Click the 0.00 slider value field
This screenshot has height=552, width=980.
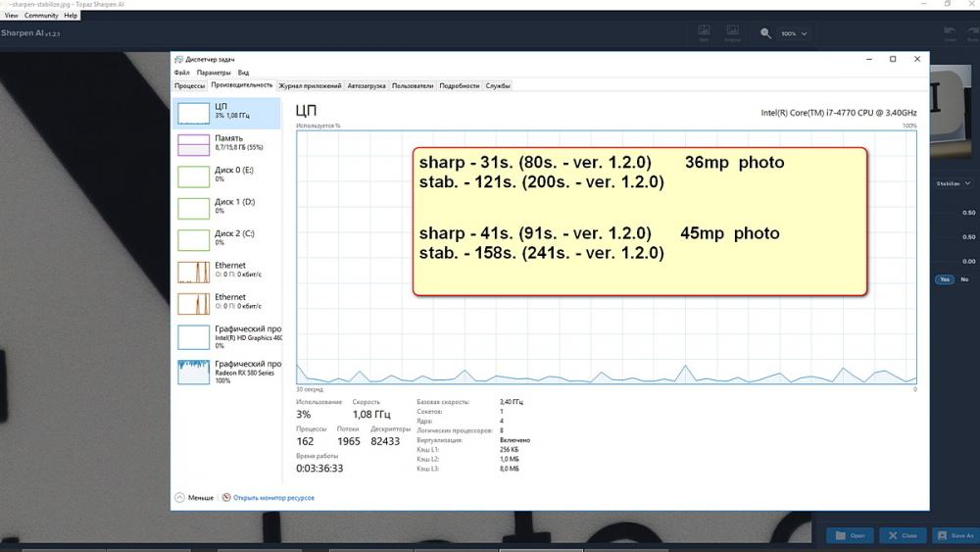tap(969, 262)
